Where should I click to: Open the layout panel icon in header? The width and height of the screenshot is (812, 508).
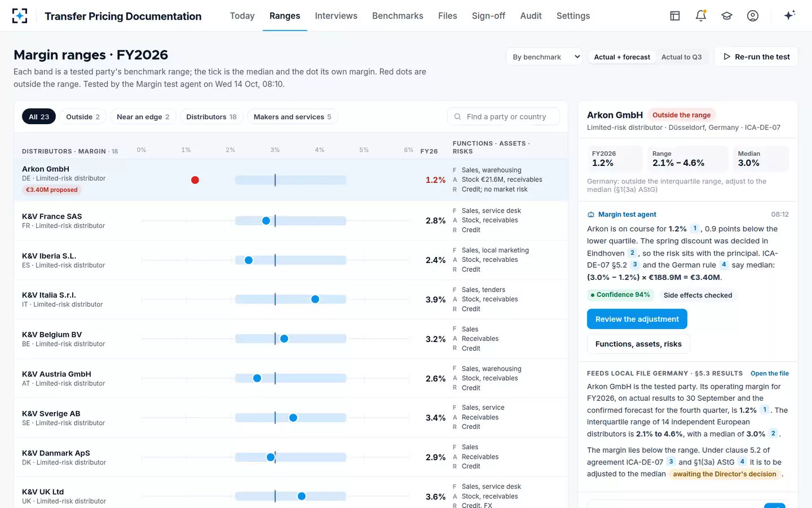point(675,16)
